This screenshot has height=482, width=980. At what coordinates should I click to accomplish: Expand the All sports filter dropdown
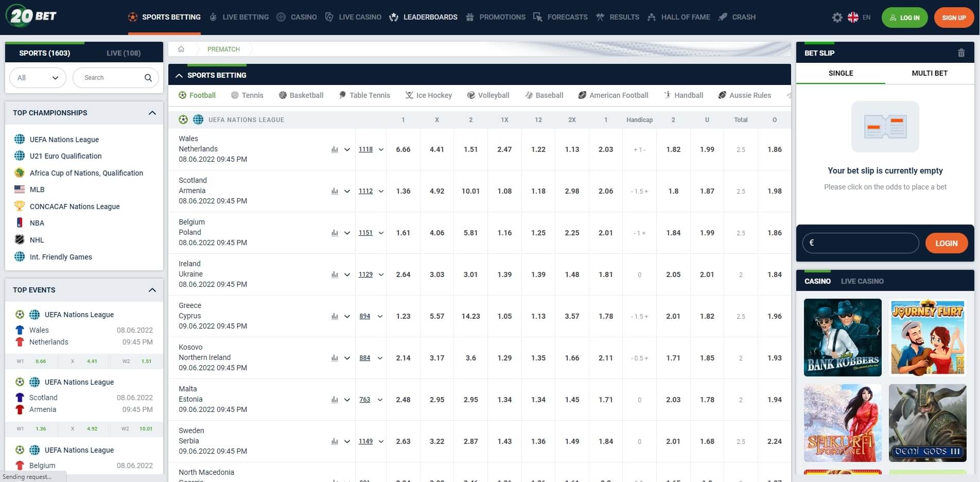[x=38, y=77]
